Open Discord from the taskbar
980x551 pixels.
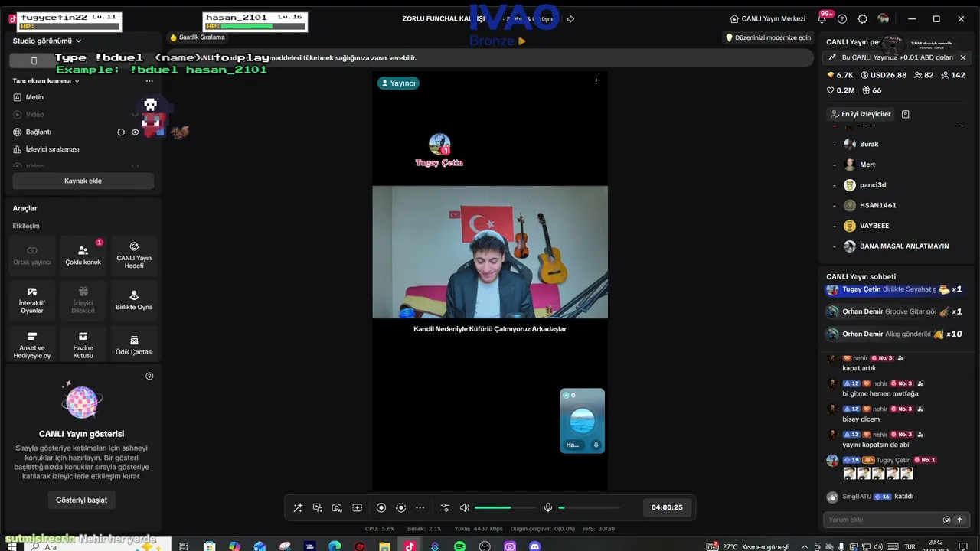click(535, 546)
